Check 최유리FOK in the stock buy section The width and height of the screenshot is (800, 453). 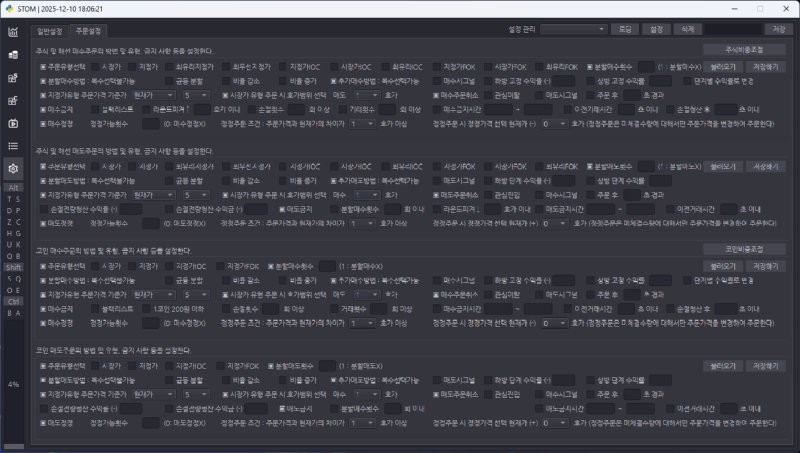click(557, 67)
